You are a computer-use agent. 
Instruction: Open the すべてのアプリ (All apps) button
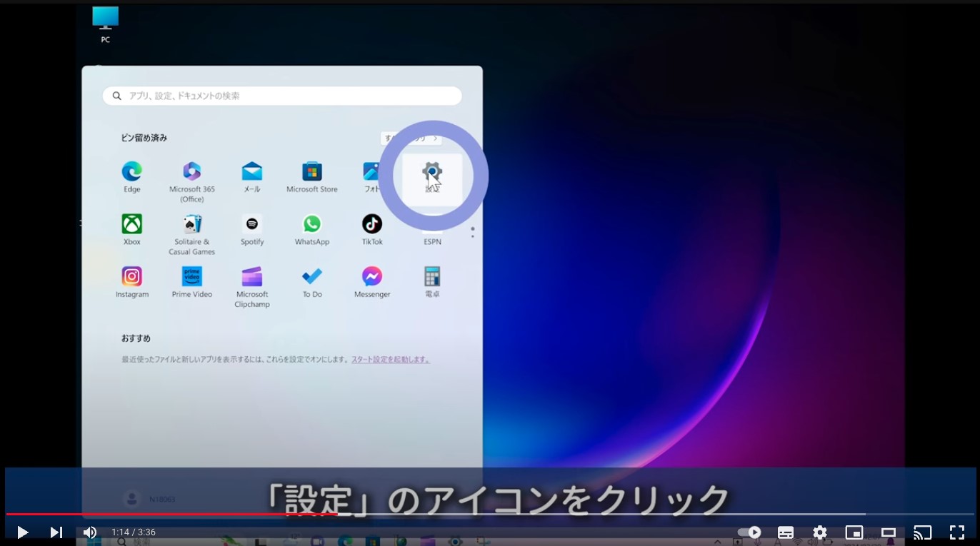tap(411, 138)
